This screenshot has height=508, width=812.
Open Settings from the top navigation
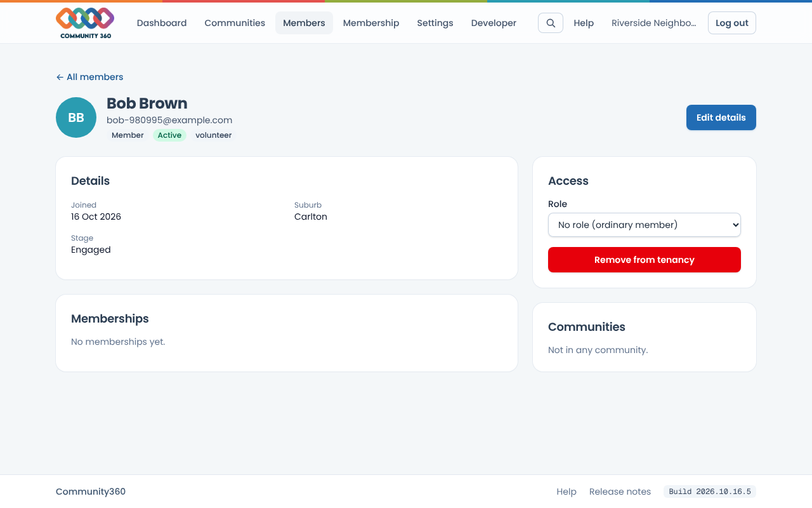(x=435, y=23)
